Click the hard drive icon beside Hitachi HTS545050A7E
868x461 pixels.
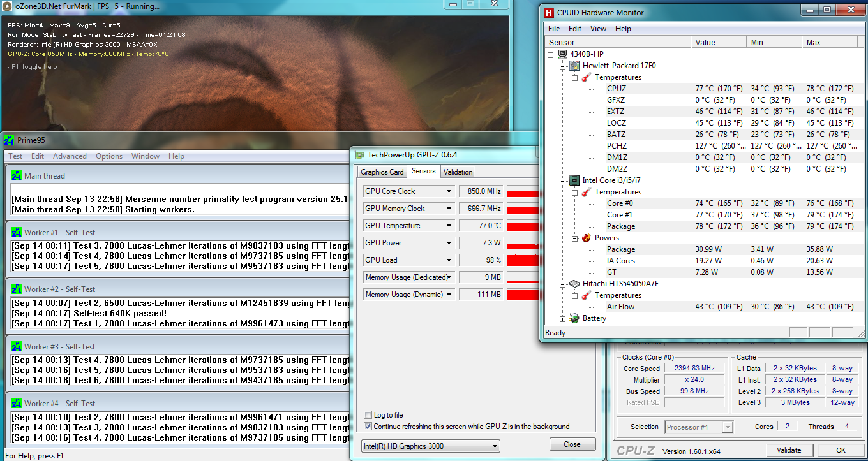click(x=574, y=284)
